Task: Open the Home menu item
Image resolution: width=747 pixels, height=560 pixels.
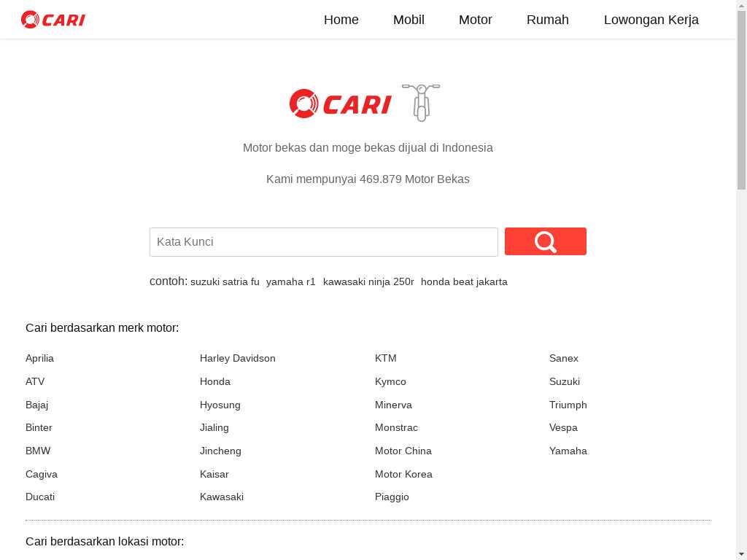Action: point(341,20)
